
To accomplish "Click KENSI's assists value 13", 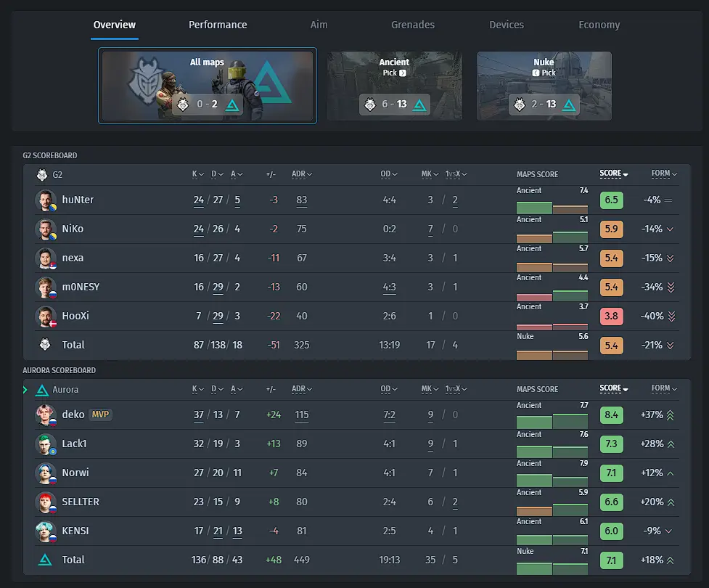I will [x=237, y=531].
